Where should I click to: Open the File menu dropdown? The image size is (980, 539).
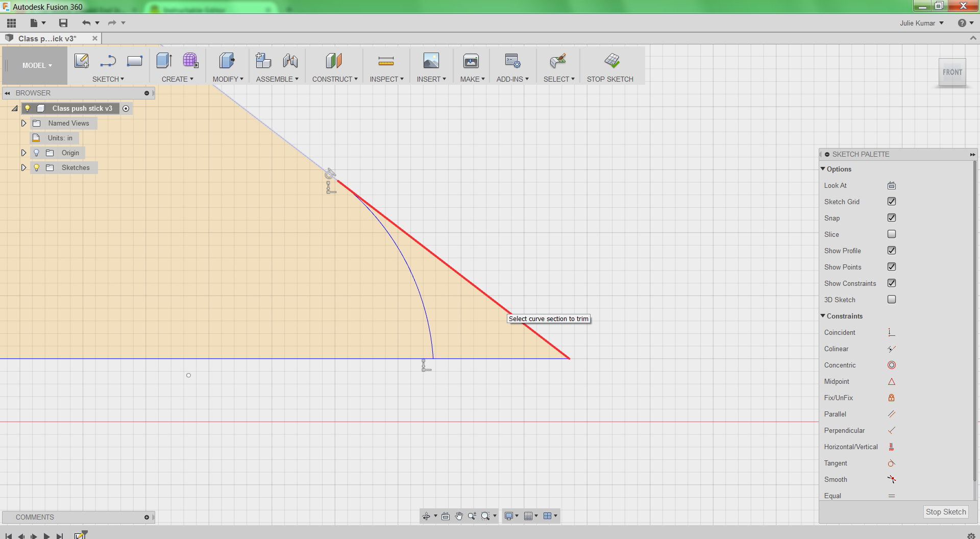[x=38, y=23]
